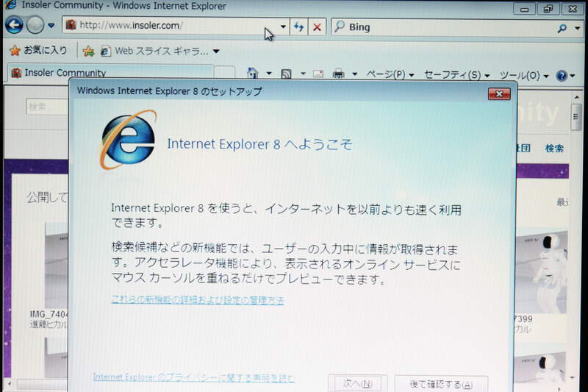The height and width of the screenshot is (392, 588).
Task: Click the magnifier search button in Bing box
Action: pyautogui.click(x=562, y=29)
